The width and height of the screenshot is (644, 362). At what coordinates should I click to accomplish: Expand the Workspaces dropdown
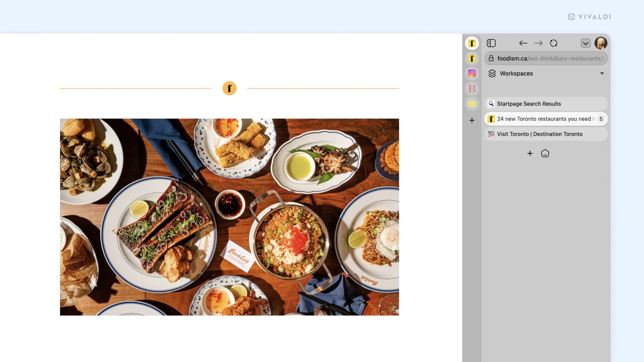click(x=602, y=73)
